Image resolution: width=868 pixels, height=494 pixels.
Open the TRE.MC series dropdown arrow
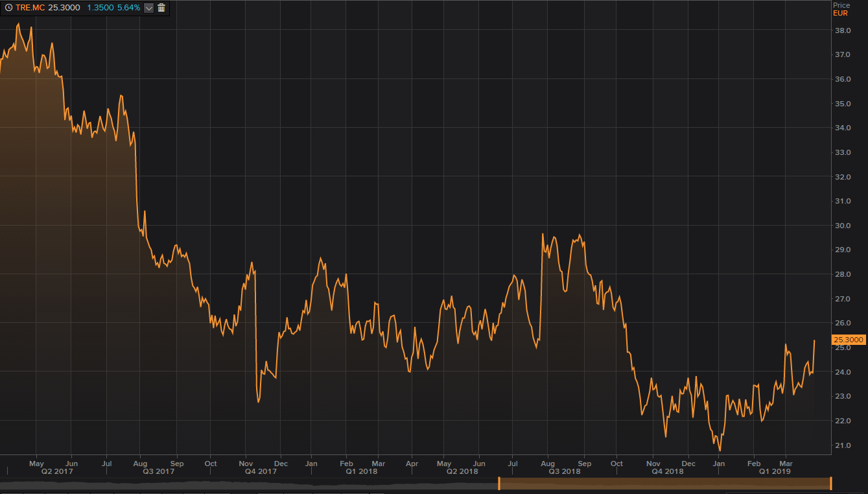[148, 8]
